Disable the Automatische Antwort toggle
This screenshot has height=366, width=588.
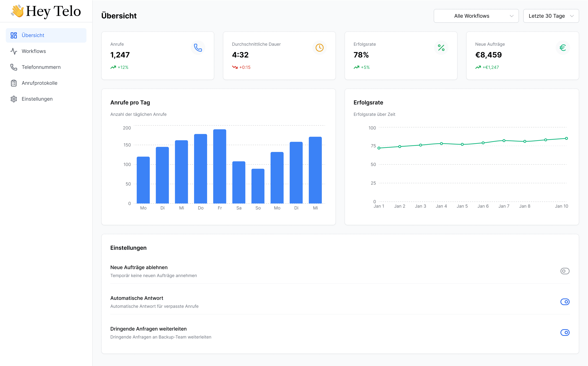565,302
